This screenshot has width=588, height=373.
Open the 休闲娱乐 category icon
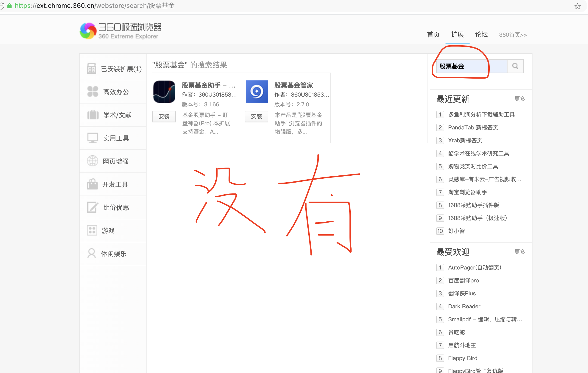tap(92, 254)
